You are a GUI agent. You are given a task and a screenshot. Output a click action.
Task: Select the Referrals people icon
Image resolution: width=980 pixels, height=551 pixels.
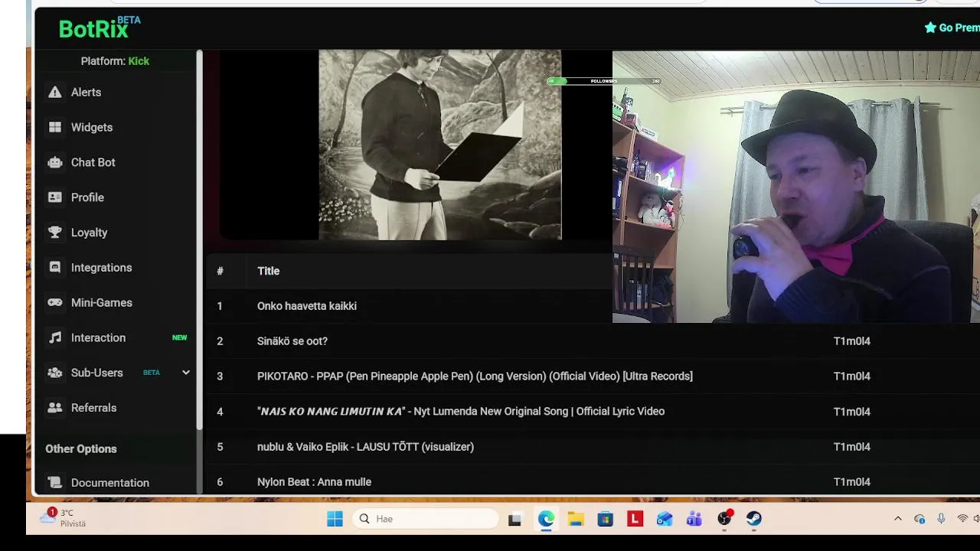tap(54, 408)
